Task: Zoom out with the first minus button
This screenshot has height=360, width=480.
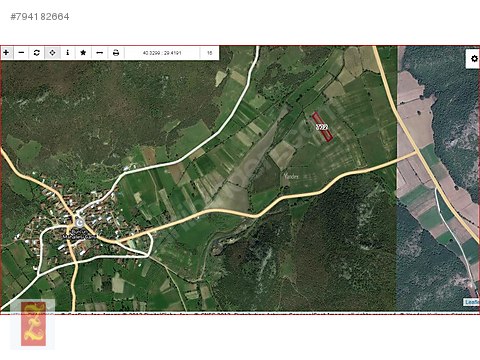Action: (21, 53)
